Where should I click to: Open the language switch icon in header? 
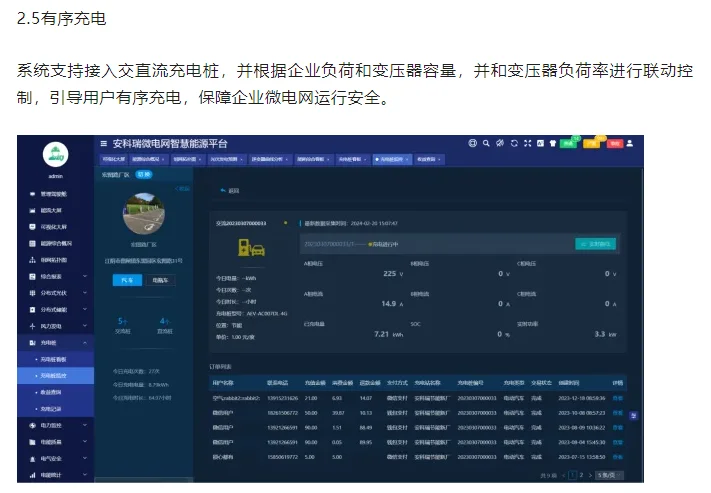(540, 143)
